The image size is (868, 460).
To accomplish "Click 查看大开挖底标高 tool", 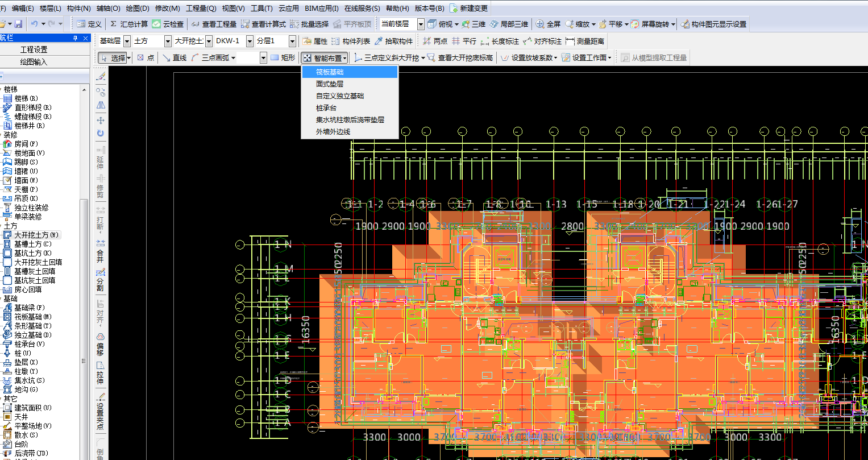I will [460, 57].
